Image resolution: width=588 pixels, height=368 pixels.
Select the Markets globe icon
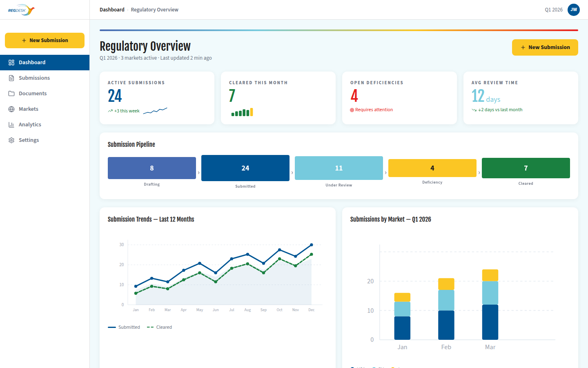click(11, 109)
